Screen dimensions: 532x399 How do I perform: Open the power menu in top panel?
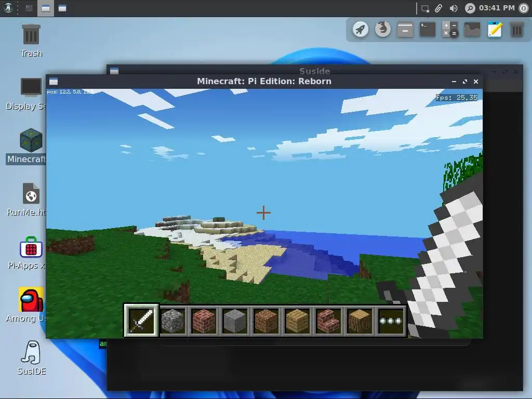click(524, 8)
